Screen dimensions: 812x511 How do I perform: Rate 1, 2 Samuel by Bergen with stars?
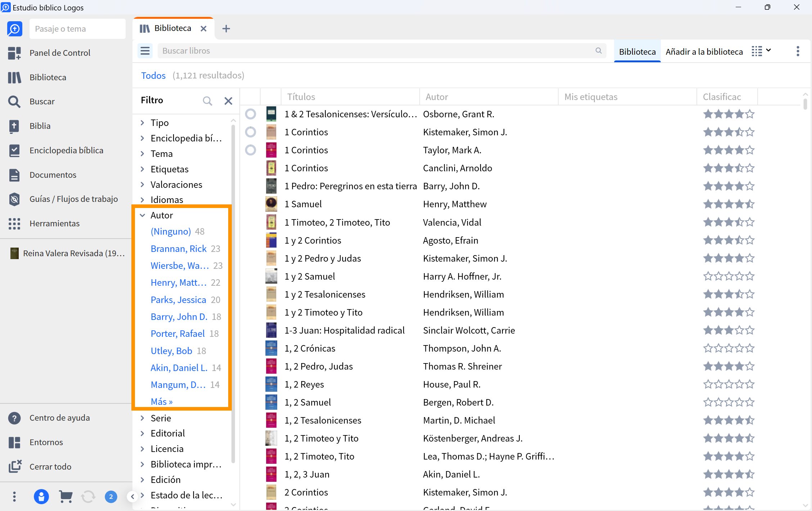pyautogui.click(x=729, y=402)
